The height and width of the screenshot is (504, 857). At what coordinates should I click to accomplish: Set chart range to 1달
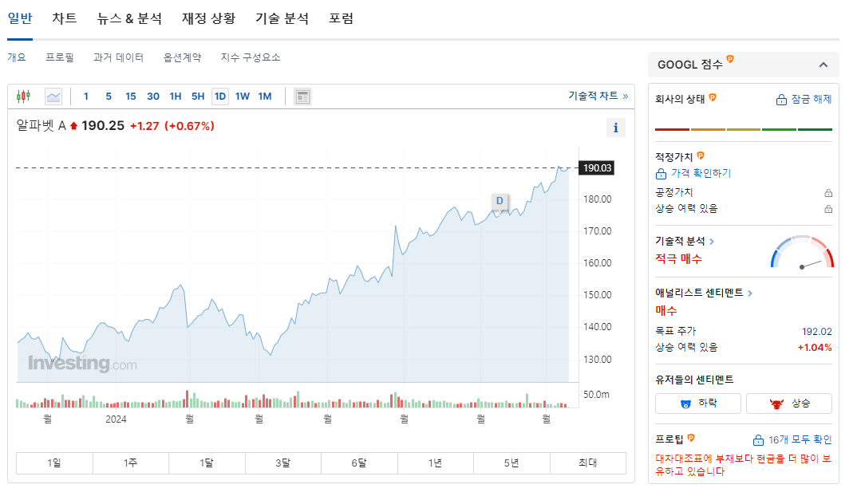[207, 463]
